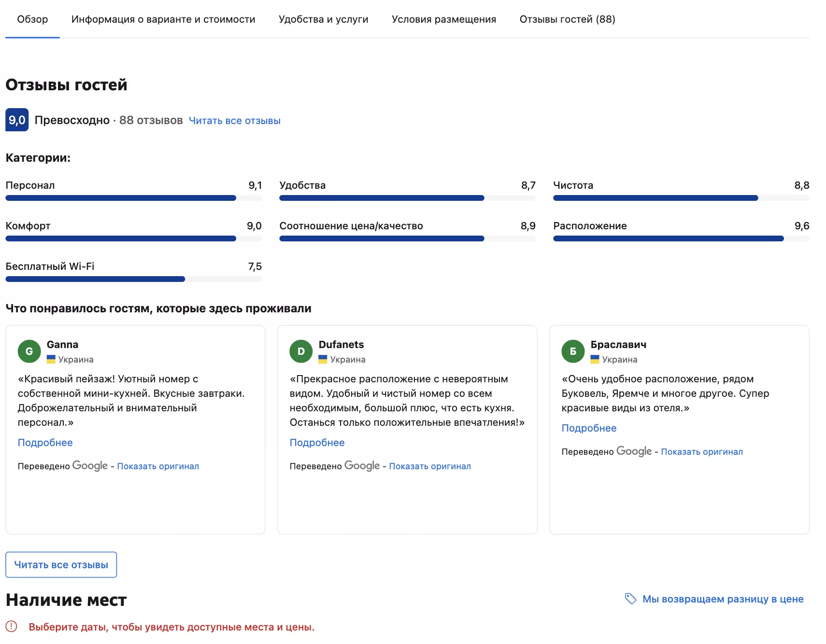Click the price tag icon
The height and width of the screenshot is (644, 826).
630,599
